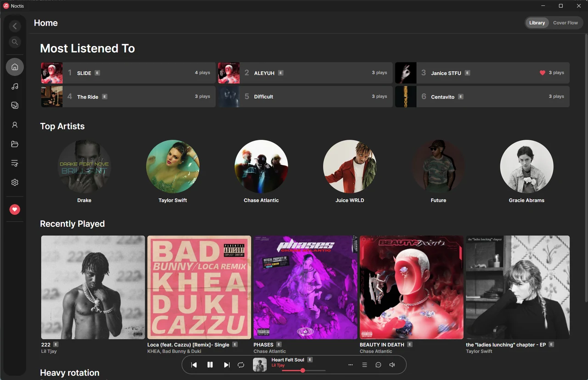Skip to previous track
The height and width of the screenshot is (380, 588).
[194, 365]
